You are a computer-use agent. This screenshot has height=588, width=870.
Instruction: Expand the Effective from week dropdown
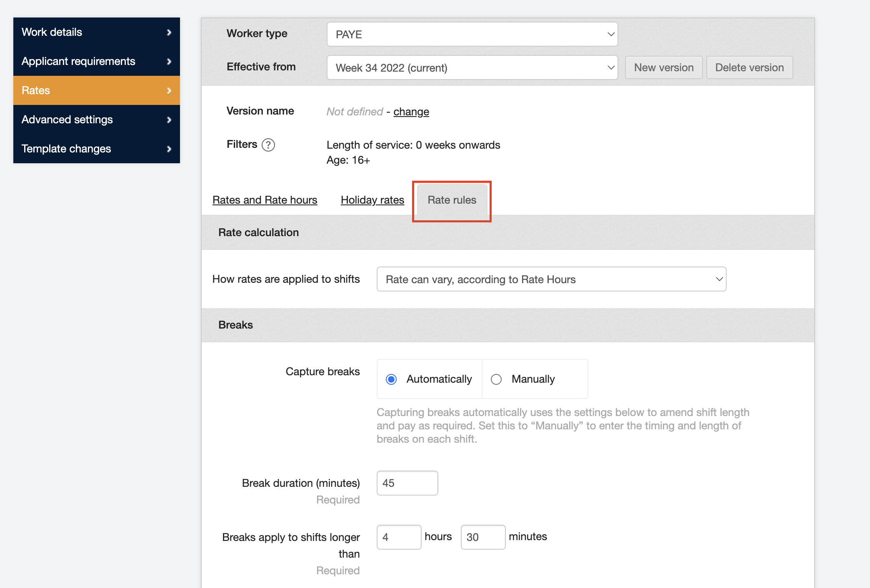(x=472, y=67)
